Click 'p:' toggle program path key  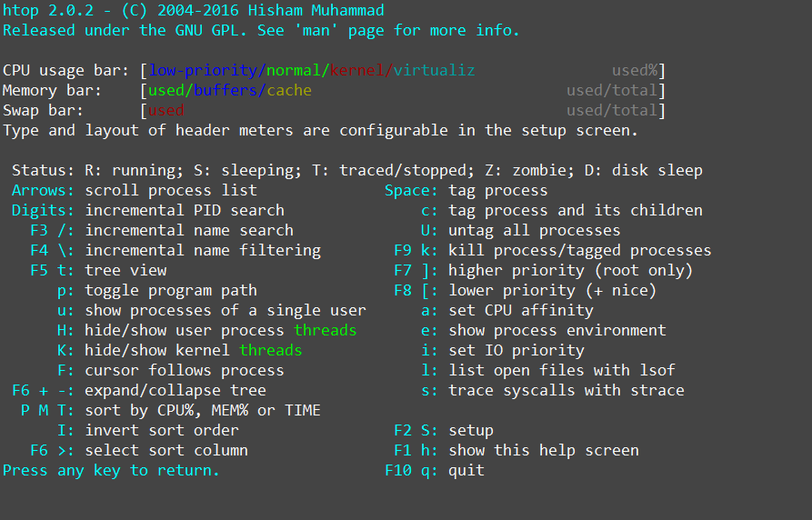(x=65, y=291)
